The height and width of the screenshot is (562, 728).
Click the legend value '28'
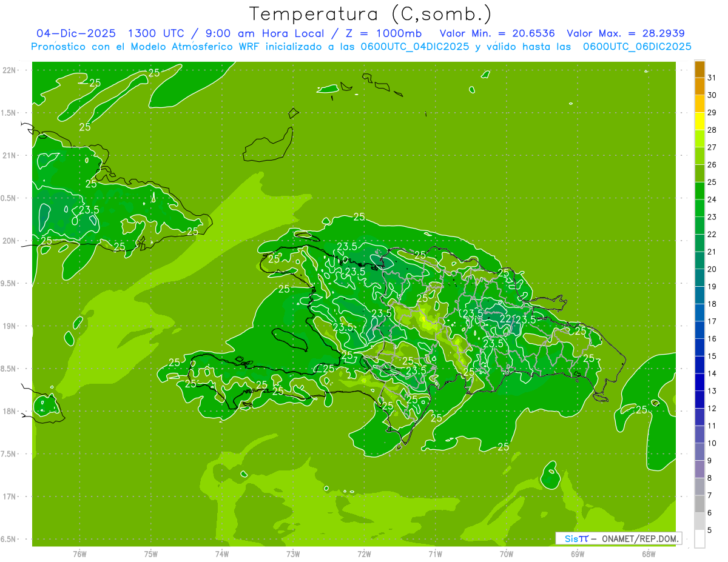click(712, 130)
